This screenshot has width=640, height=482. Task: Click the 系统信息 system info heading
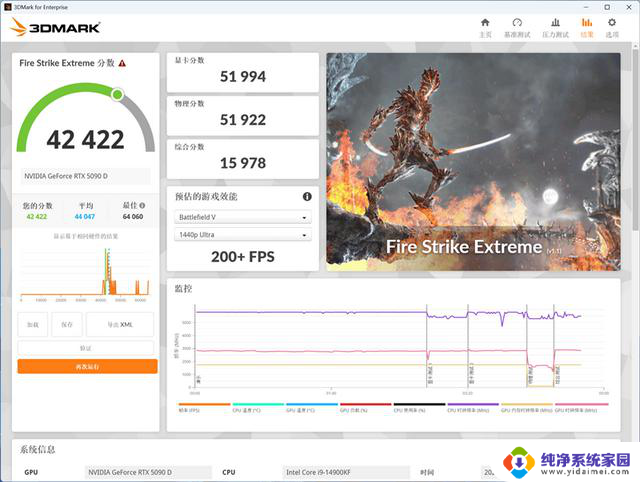click(x=38, y=449)
